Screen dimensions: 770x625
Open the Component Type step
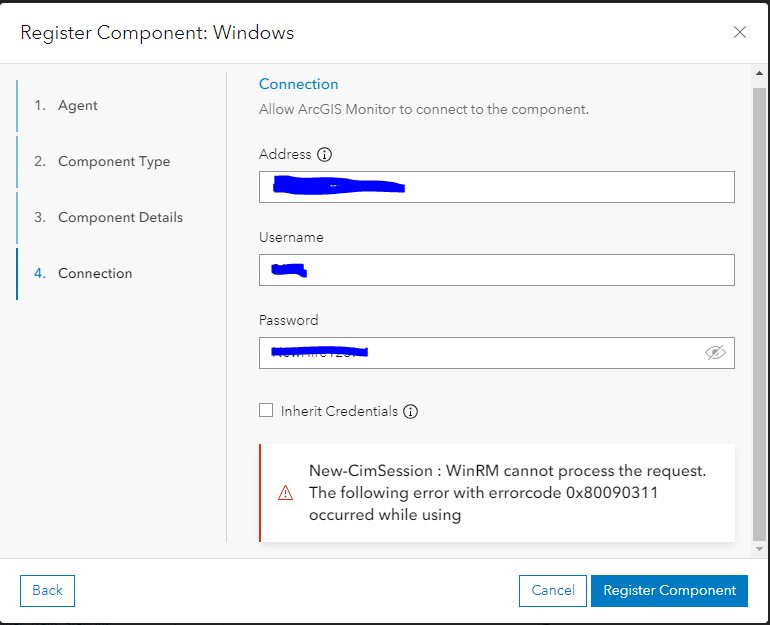113,161
